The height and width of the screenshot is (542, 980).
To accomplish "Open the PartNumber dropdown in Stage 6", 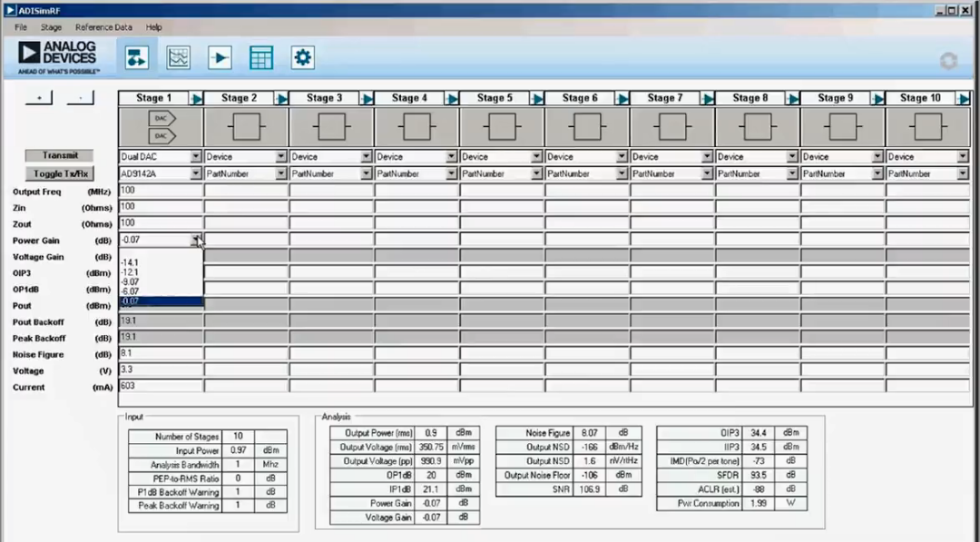I will pyautogui.click(x=622, y=173).
